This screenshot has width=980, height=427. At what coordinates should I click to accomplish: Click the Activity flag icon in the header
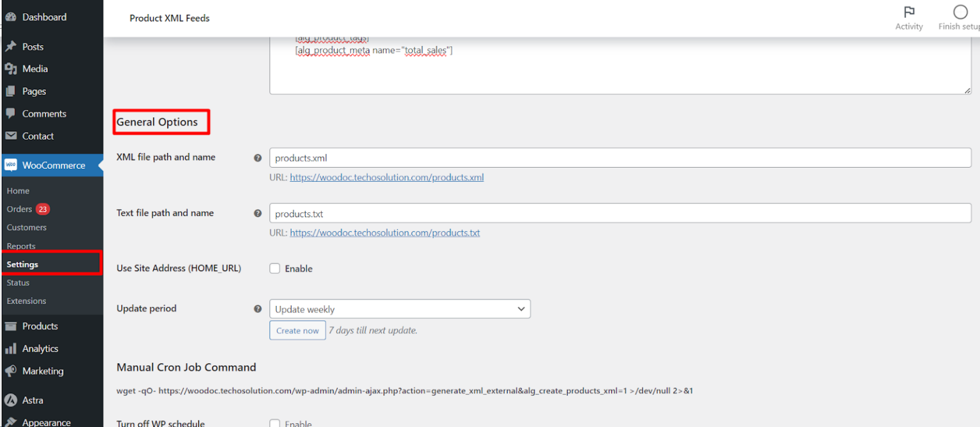909,12
